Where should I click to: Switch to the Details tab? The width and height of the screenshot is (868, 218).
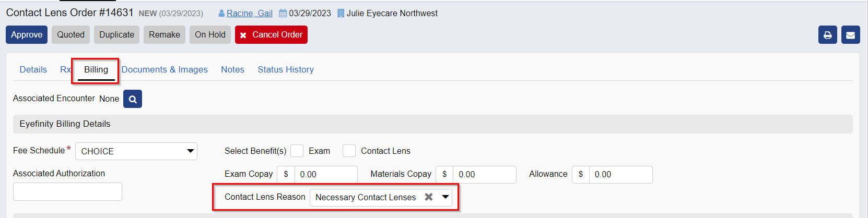(33, 69)
